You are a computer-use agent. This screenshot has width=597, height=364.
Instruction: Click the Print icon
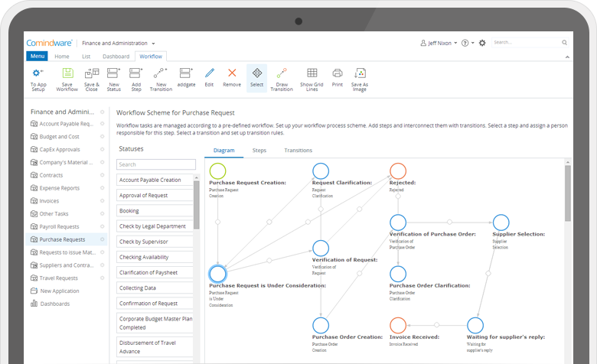pyautogui.click(x=337, y=74)
